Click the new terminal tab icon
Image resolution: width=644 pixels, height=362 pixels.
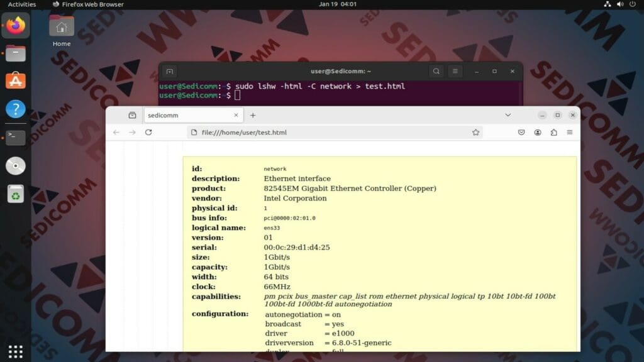168,71
